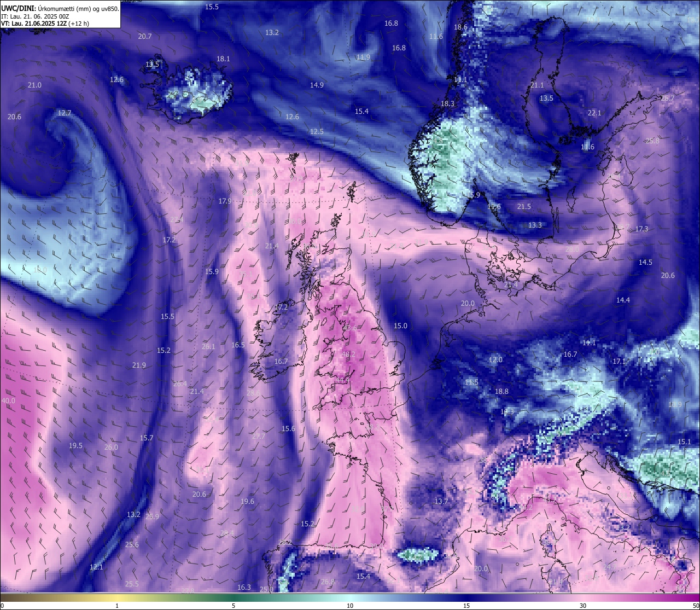The image size is (700, 610).
Task: Click the 21.9 value in the Atlantic
Action: tap(139, 365)
